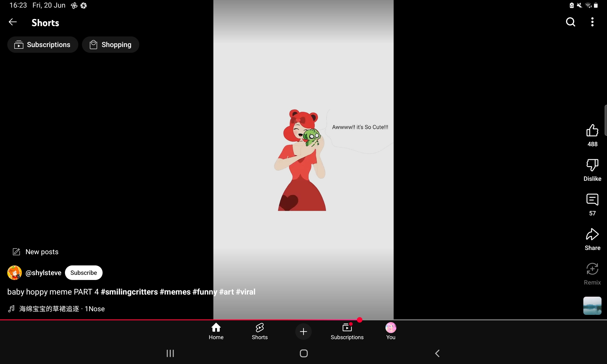This screenshot has height=364, width=607.
Task: Like the short with 488 likes
Action: 592,130
